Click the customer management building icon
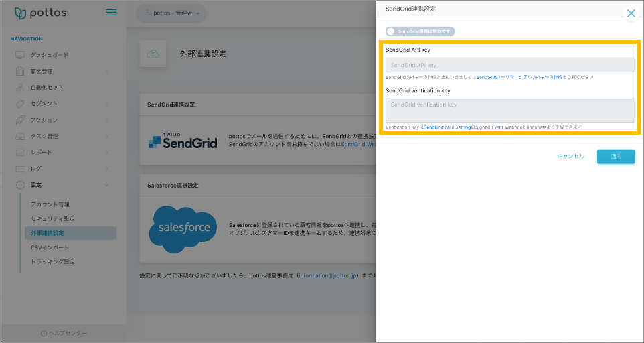Viewport: 644px width, 343px height. coord(20,71)
